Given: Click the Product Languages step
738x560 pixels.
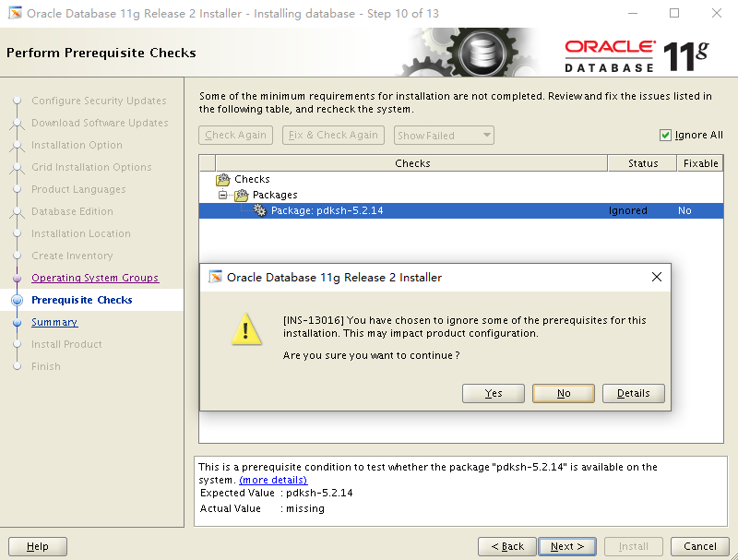Looking at the screenshot, I should pyautogui.click(x=78, y=189).
